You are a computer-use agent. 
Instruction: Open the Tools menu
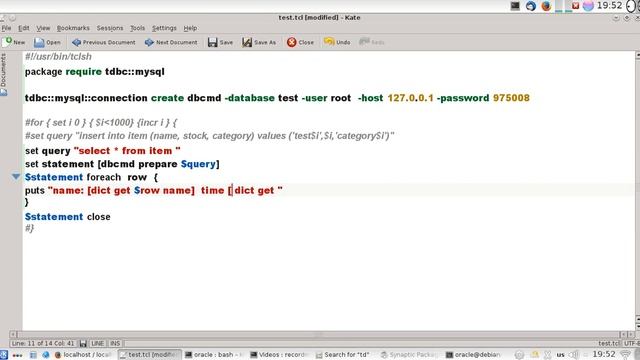138,28
